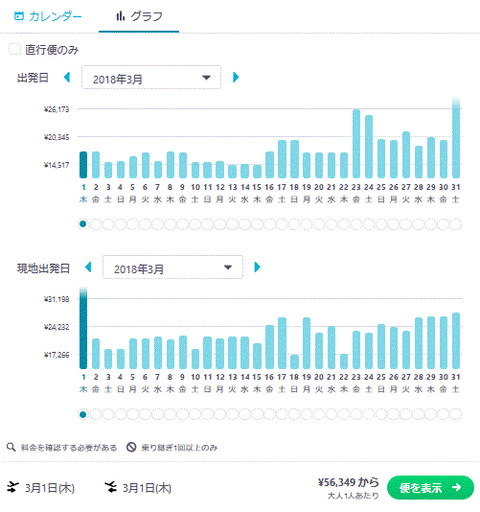480x512 pixels.
Task: Click the day 13 bar in 出発日 chart
Action: tap(232, 171)
